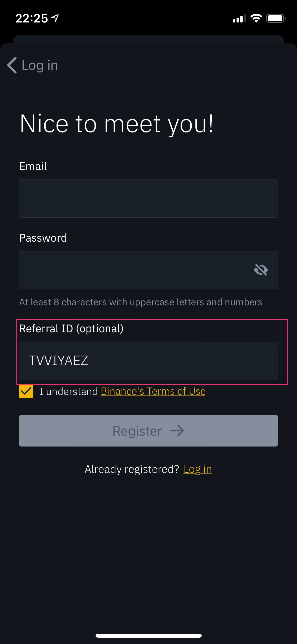The width and height of the screenshot is (297, 644).
Task: Tap the battery icon in status bar
Action: (x=276, y=18)
